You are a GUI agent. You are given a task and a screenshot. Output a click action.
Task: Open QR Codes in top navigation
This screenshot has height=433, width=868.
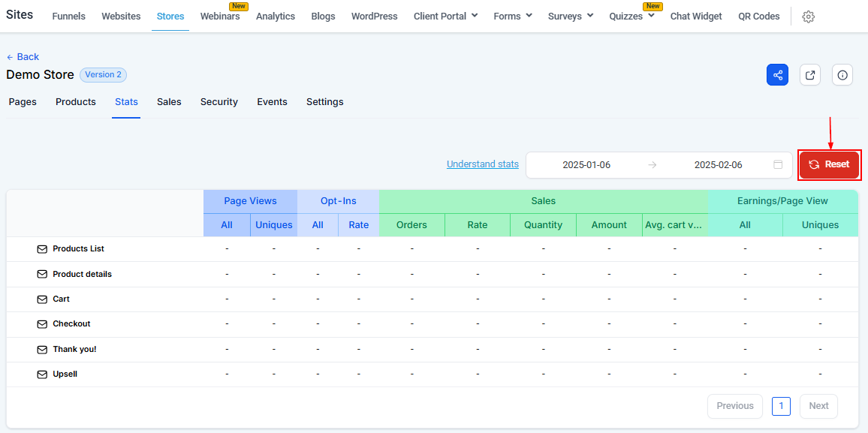pyautogui.click(x=759, y=16)
